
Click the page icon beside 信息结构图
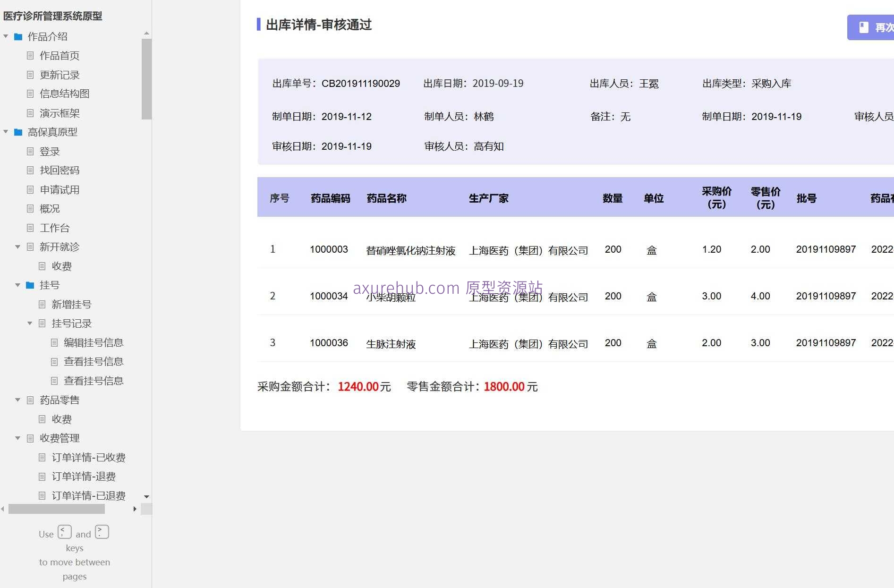tap(30, 94)
